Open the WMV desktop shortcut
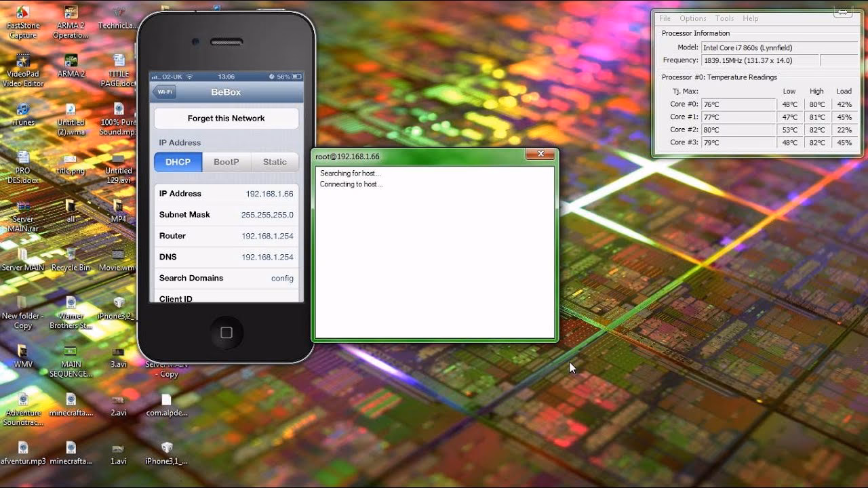Image resolution: width=868 pixels, height=488 pixels. coord(22,352)
